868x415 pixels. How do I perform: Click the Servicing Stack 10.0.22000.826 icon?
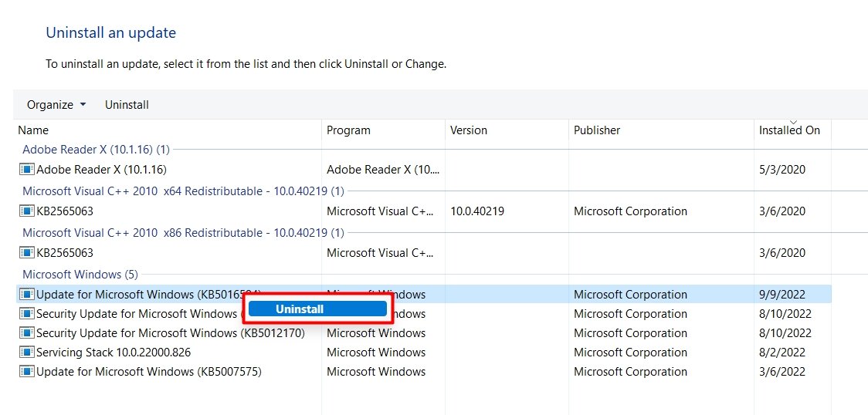click(x=26, y=353)
